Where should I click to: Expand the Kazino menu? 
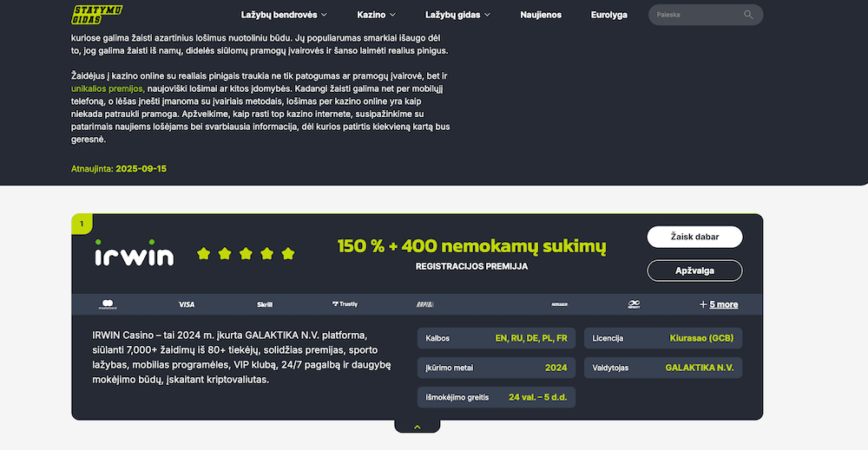(377, 15)
